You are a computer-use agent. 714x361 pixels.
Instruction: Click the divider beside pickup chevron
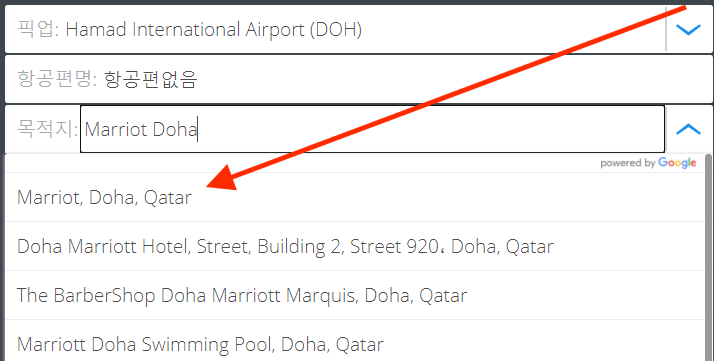[666, 29]
